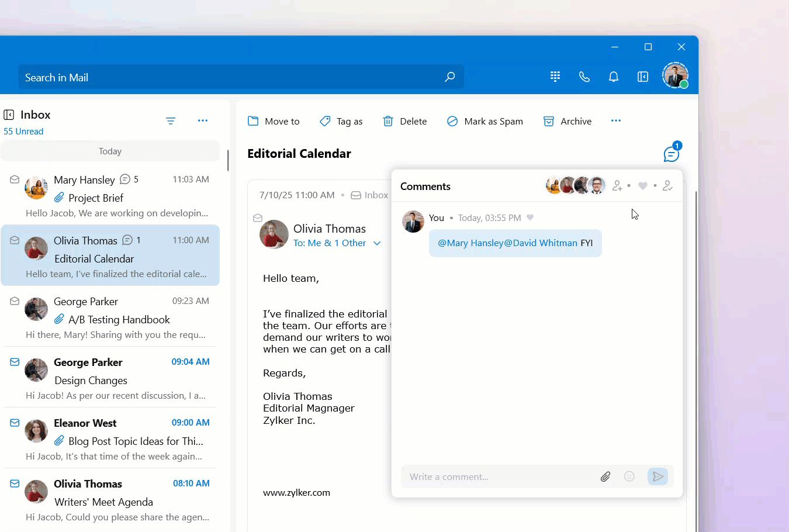Open the comments icon on Mary Hansley's email
789x532 pixels.
click(125, 179)
